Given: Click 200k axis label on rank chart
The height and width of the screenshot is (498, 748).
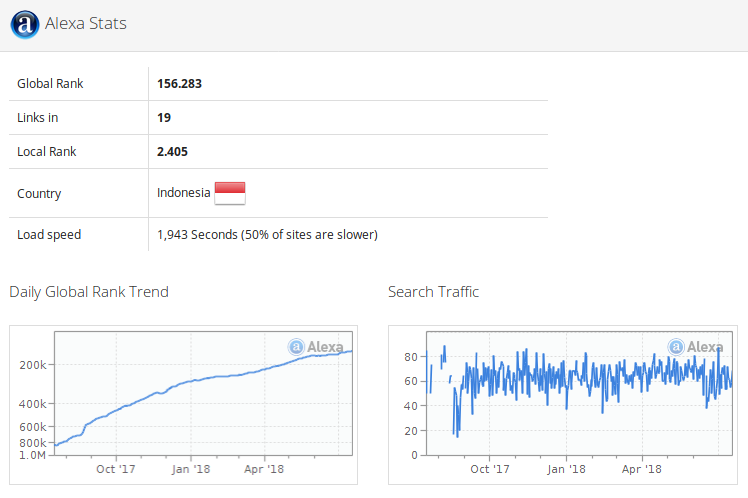Looking at the screenshot, I should click(x=33, y=365).
